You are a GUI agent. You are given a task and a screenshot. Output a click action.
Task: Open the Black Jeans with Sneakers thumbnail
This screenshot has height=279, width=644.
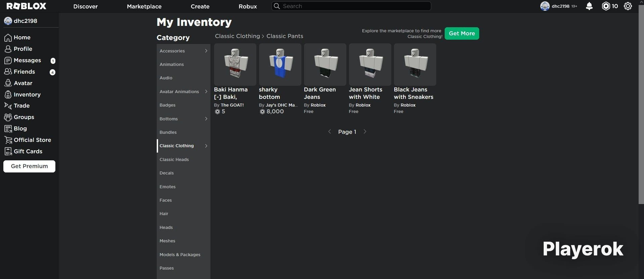(415, 64)
